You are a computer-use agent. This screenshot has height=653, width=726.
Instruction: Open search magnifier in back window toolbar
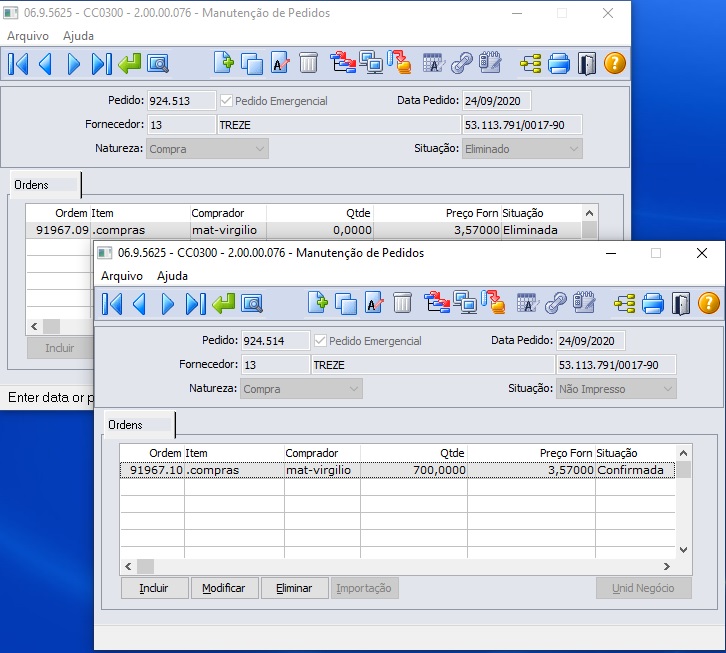click(x=158, y=64)
